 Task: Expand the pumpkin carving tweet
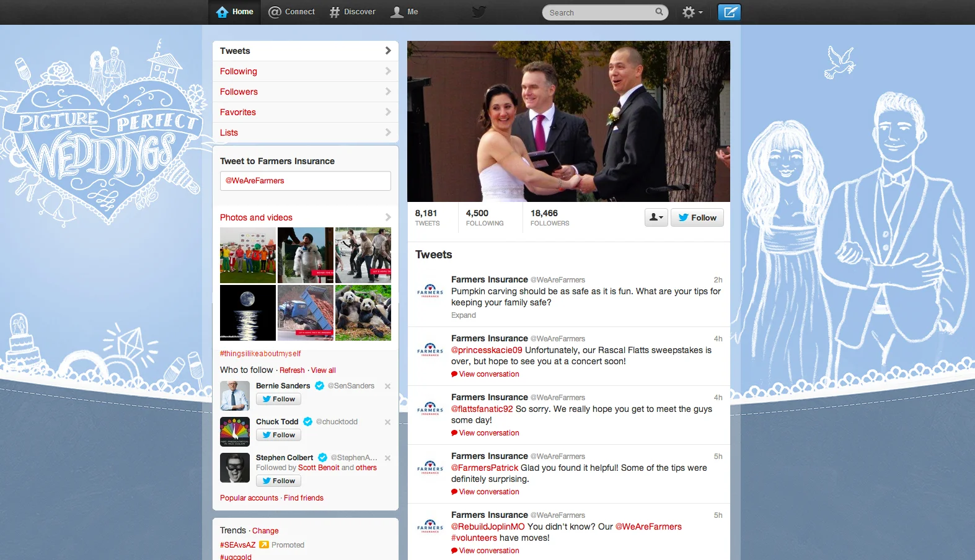pos(464,315)
